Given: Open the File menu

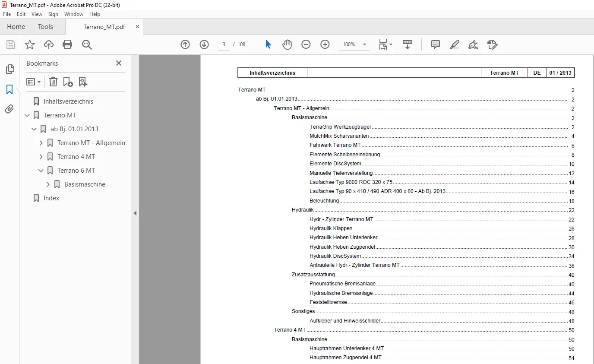Looking at the screenshot, I should click(x=7, y=14).
